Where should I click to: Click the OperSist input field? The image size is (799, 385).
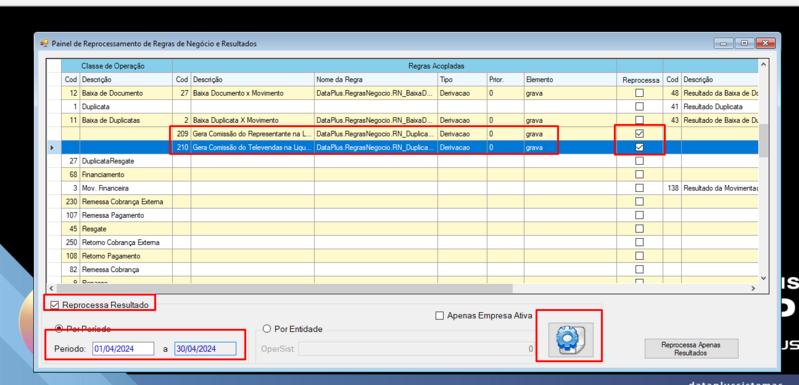tap(417, 349)
